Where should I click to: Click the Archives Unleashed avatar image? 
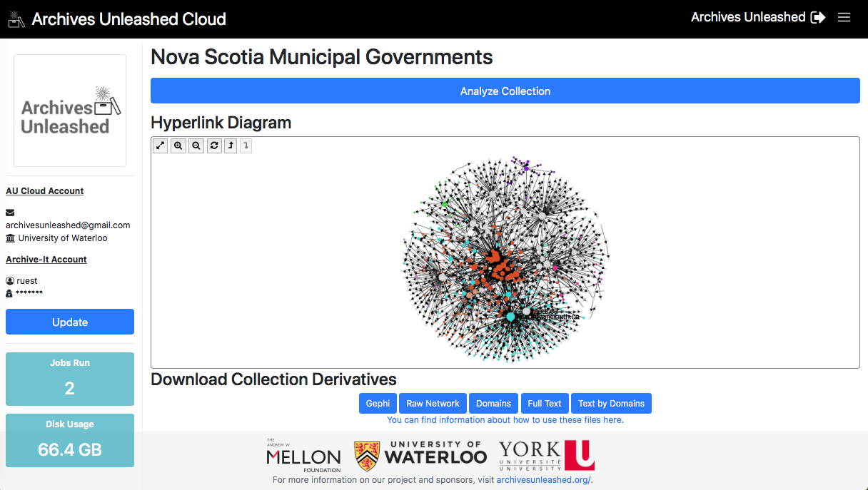click(70, 111)
